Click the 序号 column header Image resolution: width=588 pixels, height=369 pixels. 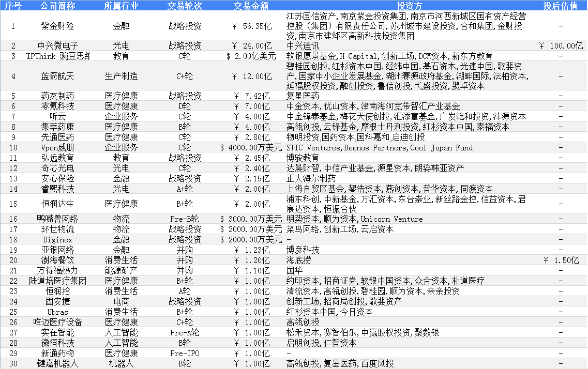[13, 6]
